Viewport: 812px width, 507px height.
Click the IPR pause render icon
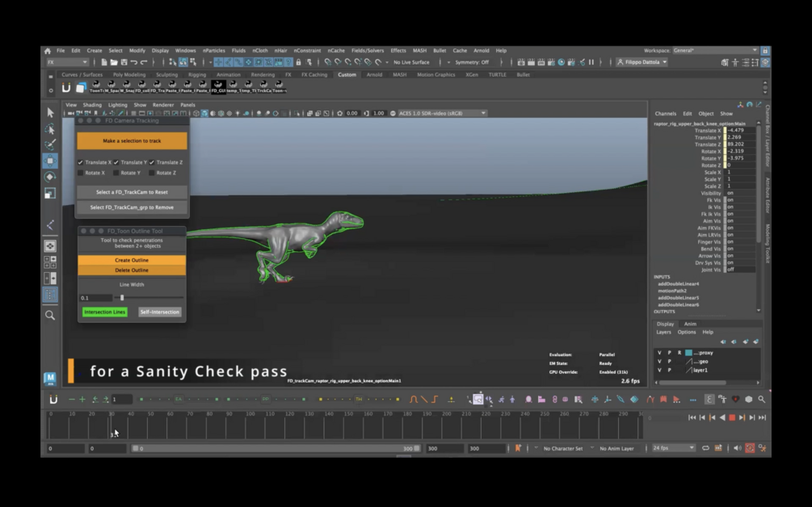(x=591, y=62)
